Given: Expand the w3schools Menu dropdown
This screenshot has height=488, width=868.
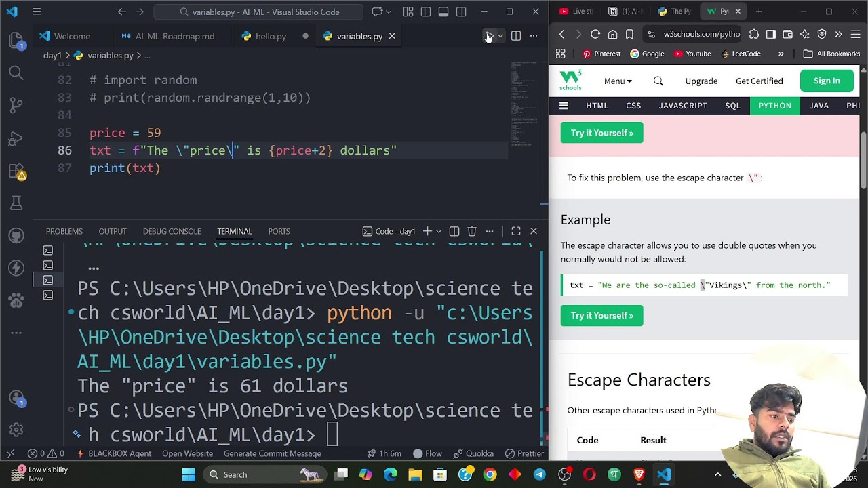Looking at the screenshot, I should coord(618,81).
